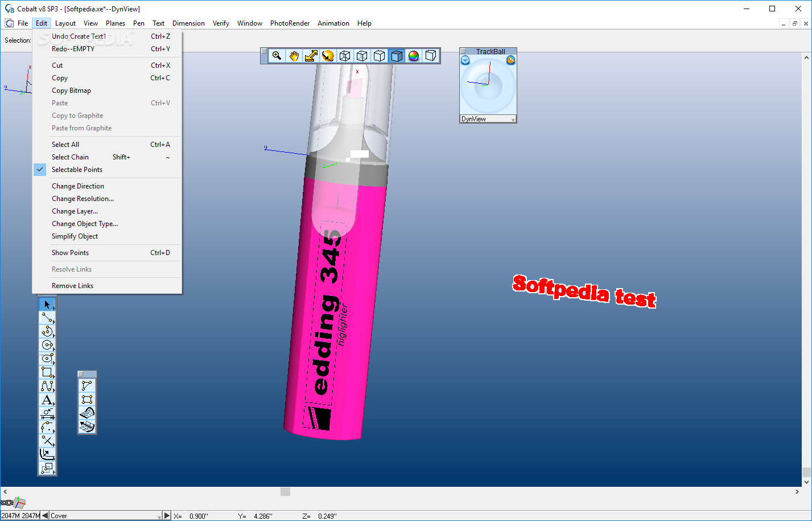The image size is (812, 521).
Task: Select the arrow Selection tool
Action: tap(47, 305)
